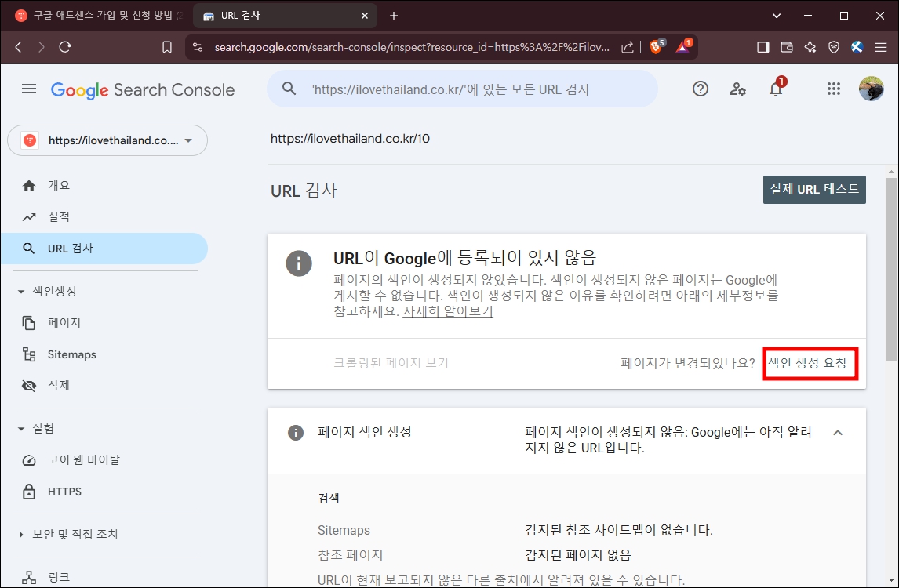Open the browser main menu icon
This screenshot has height=588, width=899.
pyautogui.click(x=881, y=47)
